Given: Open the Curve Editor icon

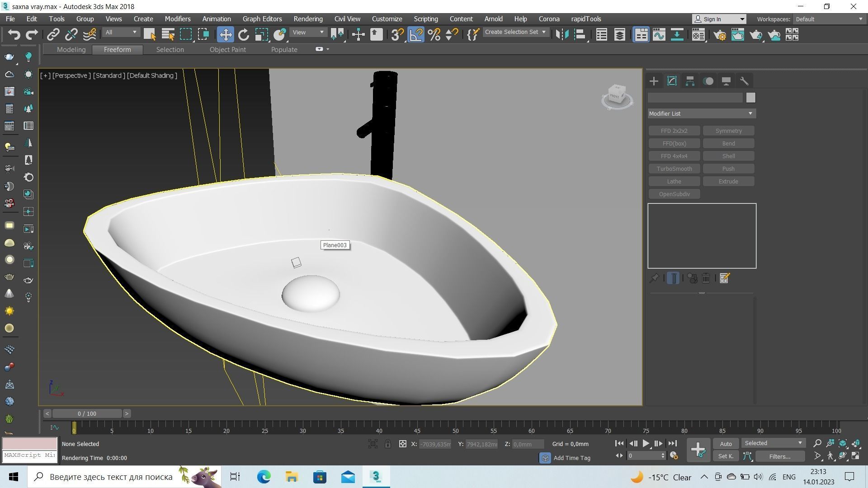Looking at the screenshot, I should (x=659, y=34).
